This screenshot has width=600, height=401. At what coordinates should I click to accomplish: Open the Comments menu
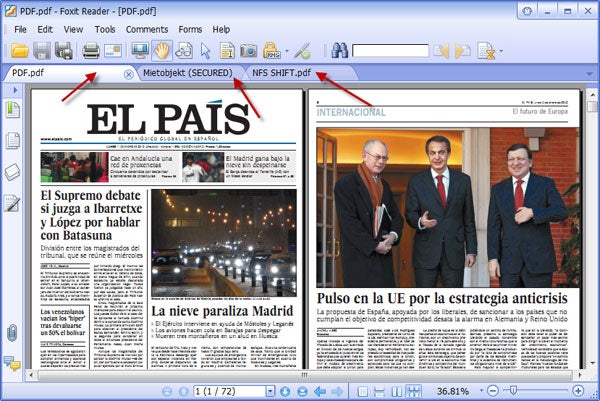(x=146, y=29)
